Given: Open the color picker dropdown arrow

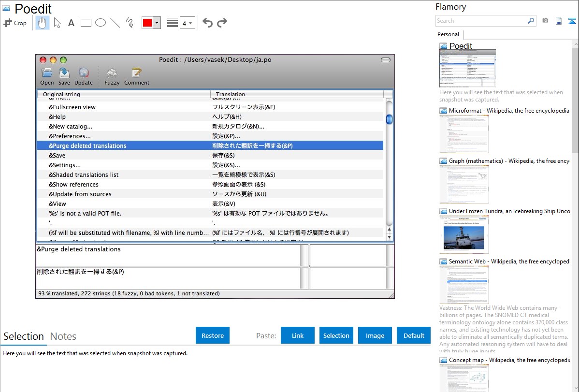Looking at the screenshot, I should 157,23.
